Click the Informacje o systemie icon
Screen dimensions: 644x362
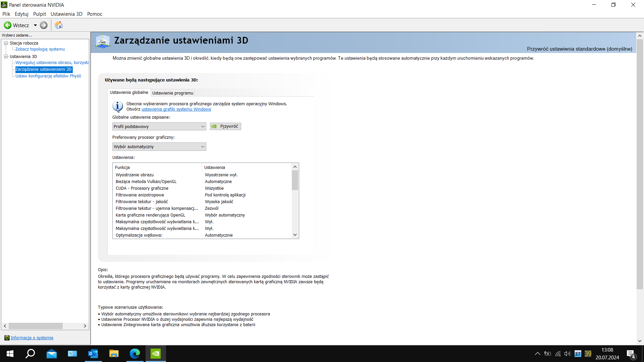coord(7,338)
